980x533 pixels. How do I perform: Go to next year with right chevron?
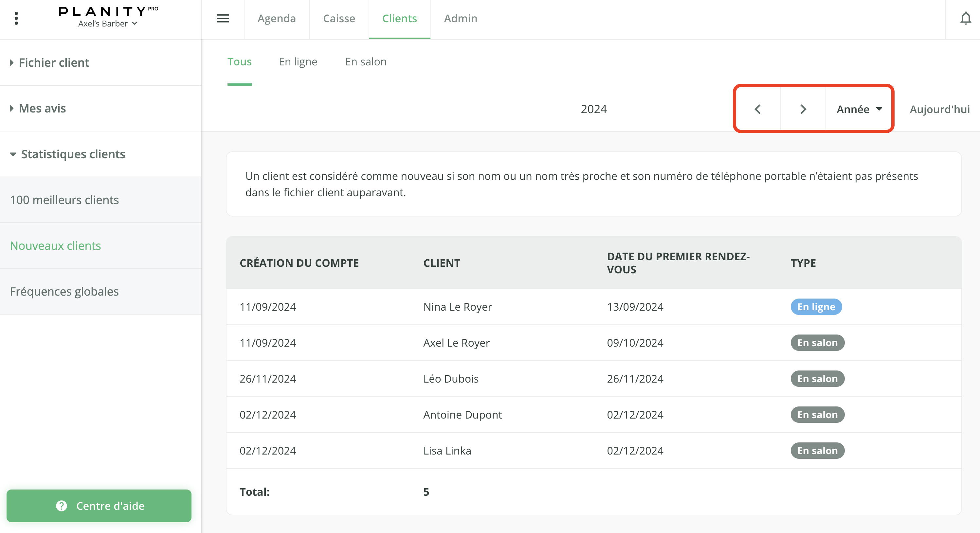(803, 109)
